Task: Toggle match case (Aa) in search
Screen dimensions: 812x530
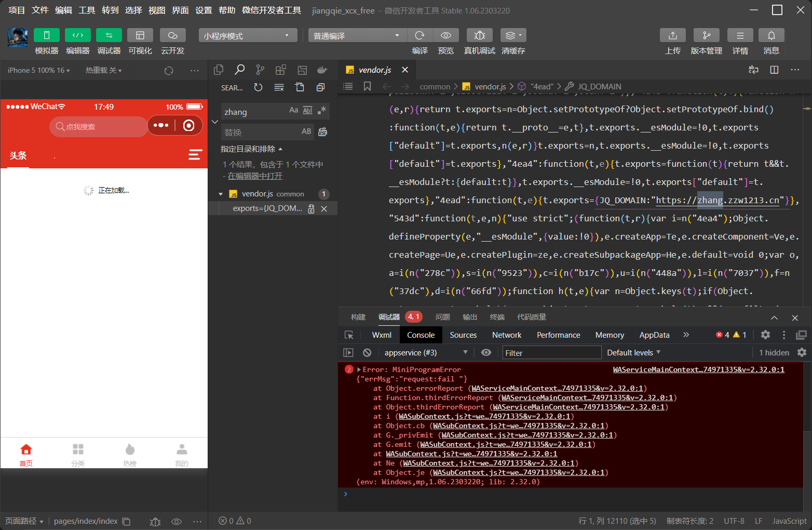Action: pos(294,110)
